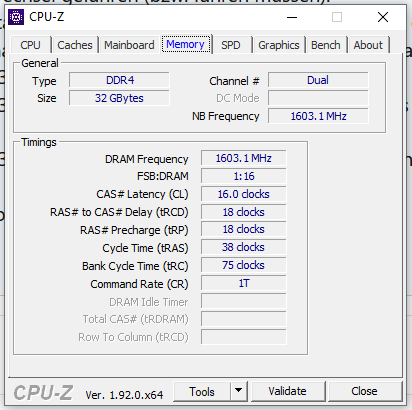Click the 16.0 clocks CAS latency value
This screenshot has width=412, height=410.
(x=244, y=194)
